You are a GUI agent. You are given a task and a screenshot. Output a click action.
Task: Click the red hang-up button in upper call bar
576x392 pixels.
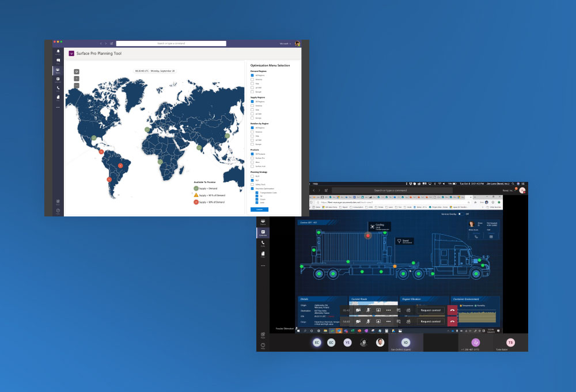click(452, 310)
